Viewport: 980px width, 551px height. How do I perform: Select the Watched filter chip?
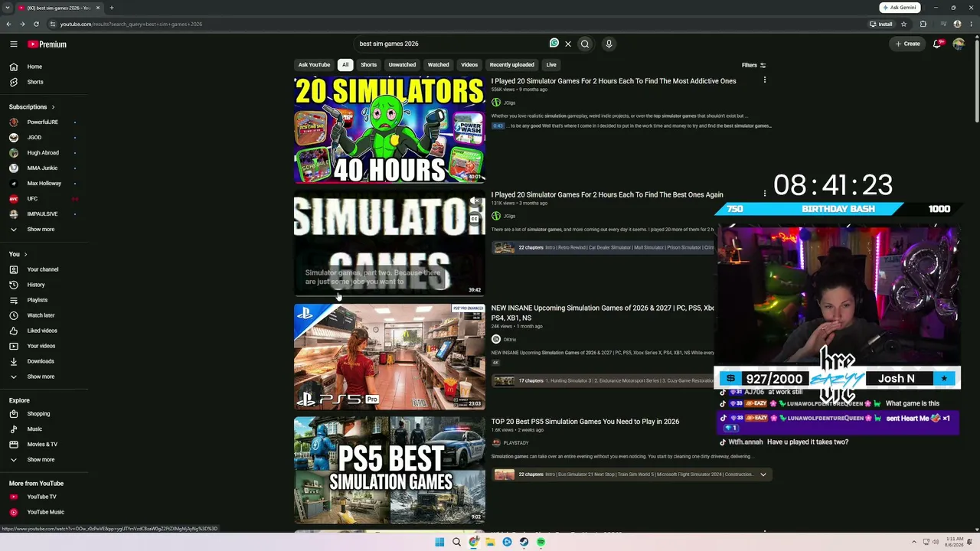pos(439,65)
